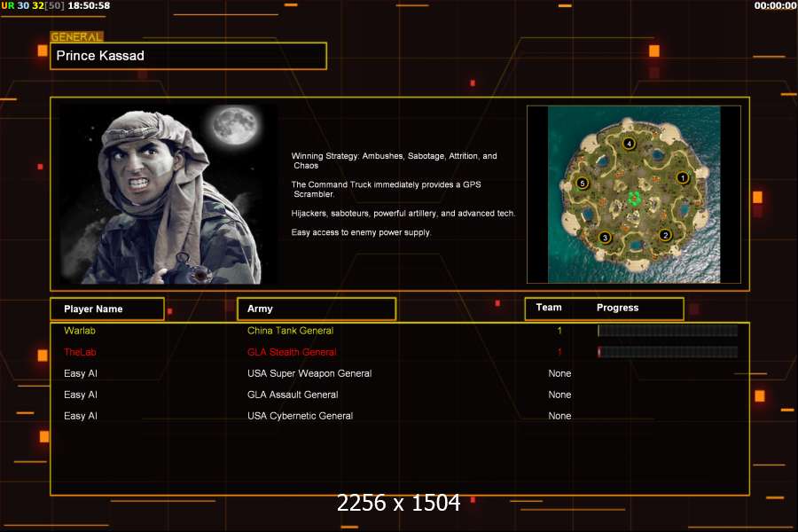Click TheLab's loading progress bar
This screenshot has width=798, height=532.
click(x=668, y=352)
